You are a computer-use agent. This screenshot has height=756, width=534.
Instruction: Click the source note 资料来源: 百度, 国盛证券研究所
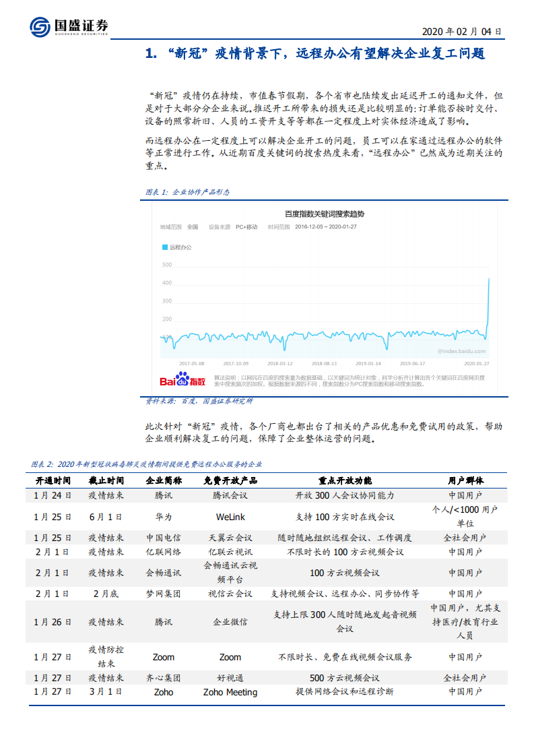(199, 401)
